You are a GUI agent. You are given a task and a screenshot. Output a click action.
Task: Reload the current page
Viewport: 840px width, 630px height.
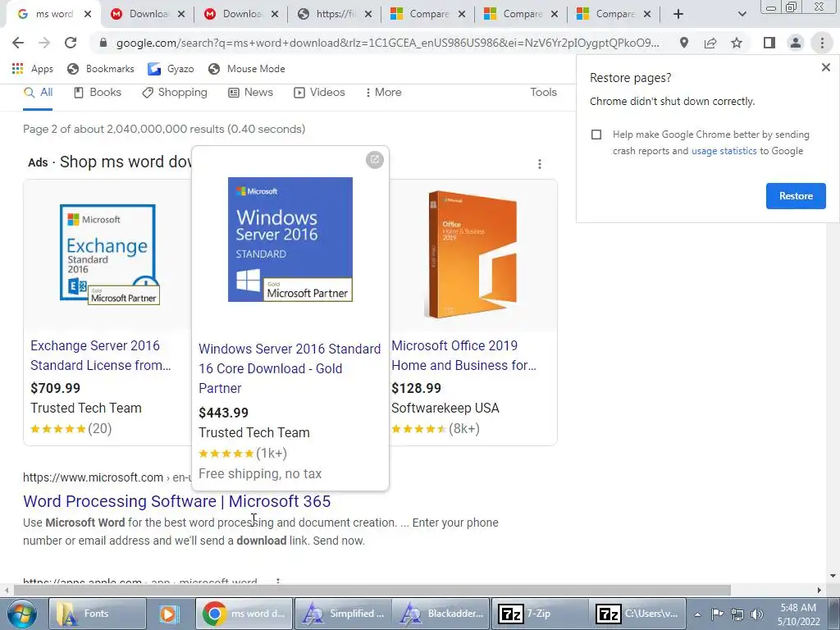71,43
